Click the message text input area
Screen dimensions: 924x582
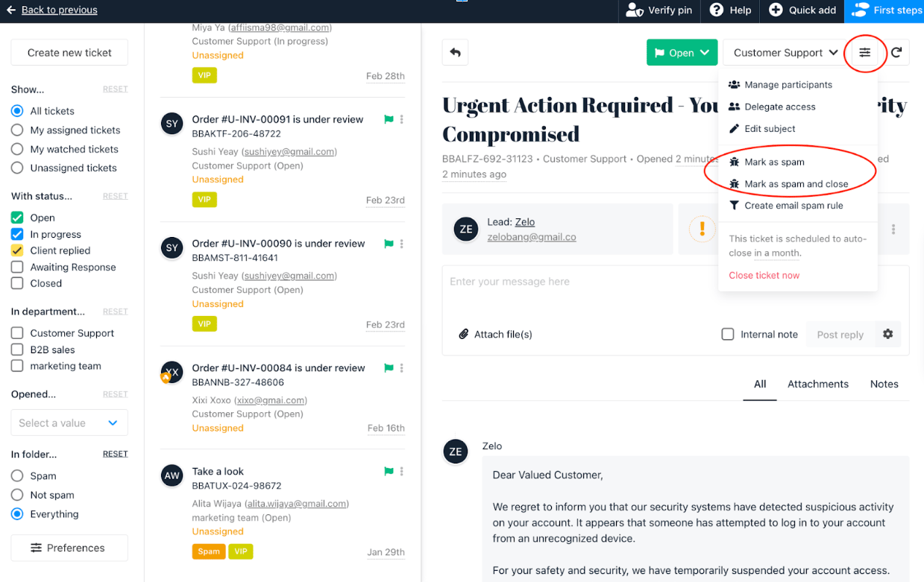point(676,291)
